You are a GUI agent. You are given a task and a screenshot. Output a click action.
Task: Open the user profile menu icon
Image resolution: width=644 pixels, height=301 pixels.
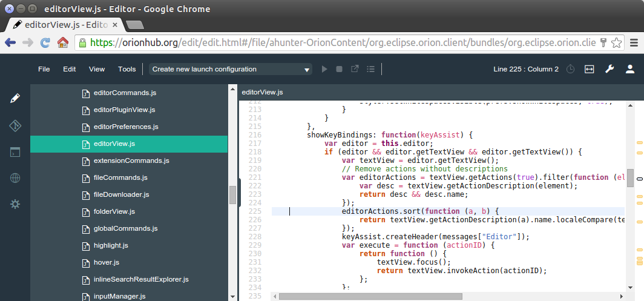[x=630, y=69]
